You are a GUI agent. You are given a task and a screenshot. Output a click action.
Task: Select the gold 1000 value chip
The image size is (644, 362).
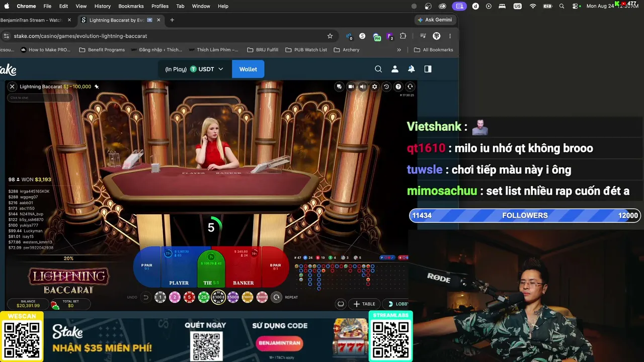[248, 297]
